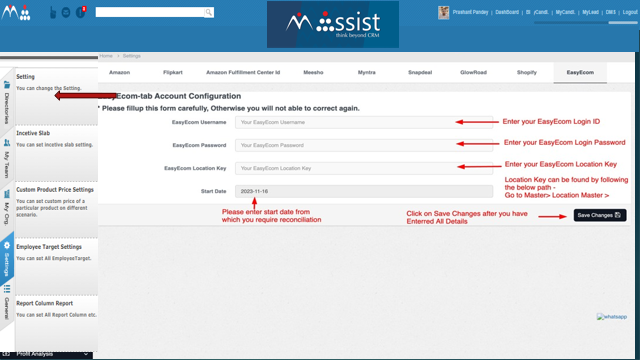Expand the Profit Analysis dropdown chevron
The width and height of the screenshot is (640, 360).
(x=86, y=354)
